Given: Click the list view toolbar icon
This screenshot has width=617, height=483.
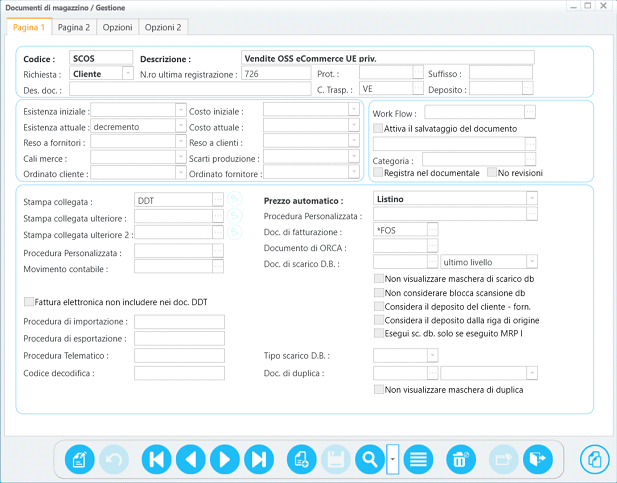Looking at the screenshot, I should (x=418, y=459).
